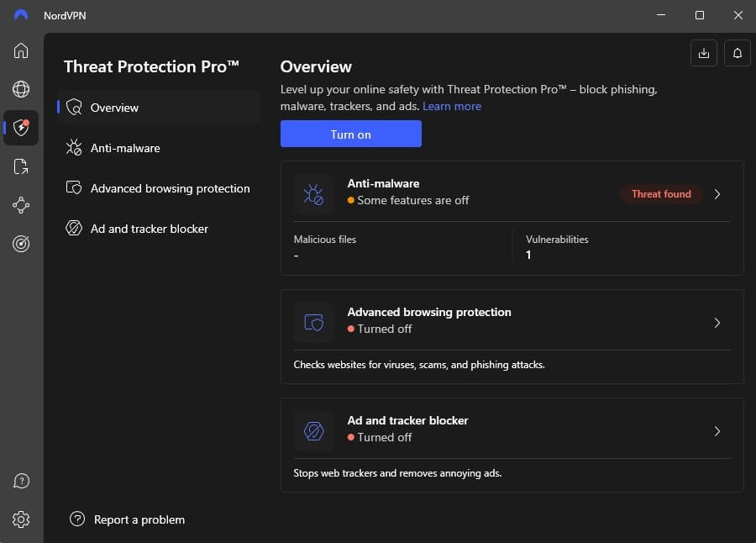Click the Vulnerabilities label
Screen dimensions: 756x543
pos(557,240)
